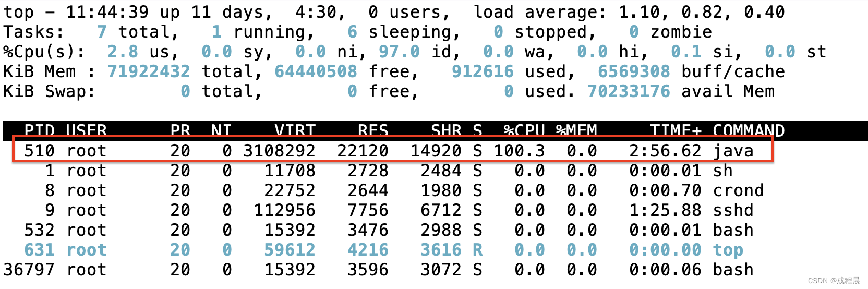Click the VIRT column header
The image size is (868, 289).
coord(295,130)
